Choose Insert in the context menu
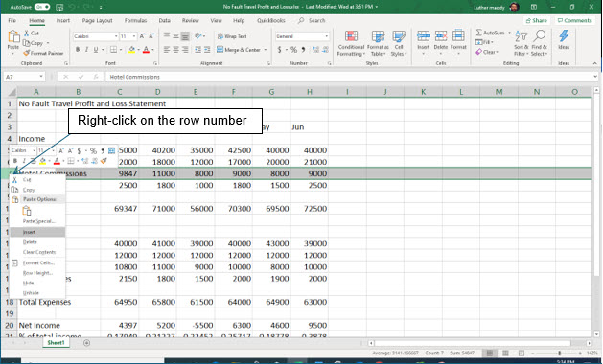603x364 pixels. pyautogui.click(x=37, y=232)
